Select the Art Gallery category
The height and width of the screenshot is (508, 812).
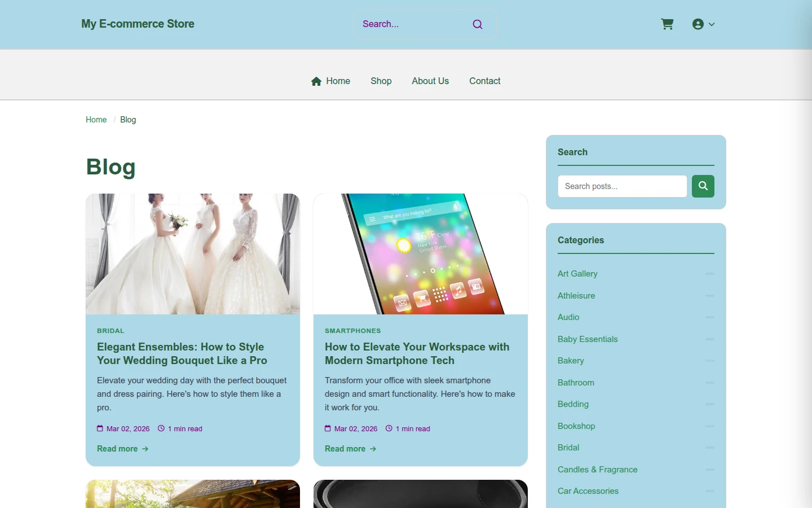pyautogui.click(x=577, y=274)
